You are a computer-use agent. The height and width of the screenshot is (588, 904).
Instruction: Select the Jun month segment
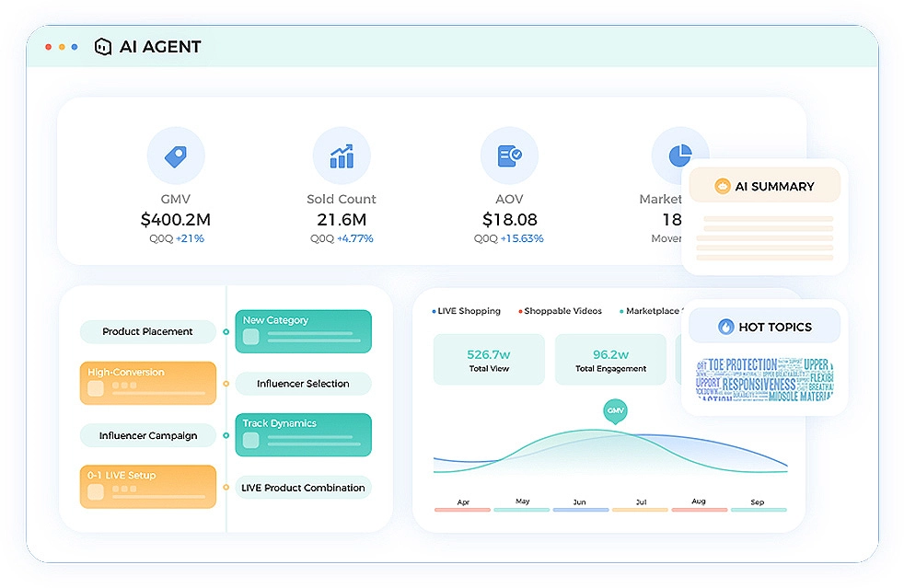[x=579, y=505]
